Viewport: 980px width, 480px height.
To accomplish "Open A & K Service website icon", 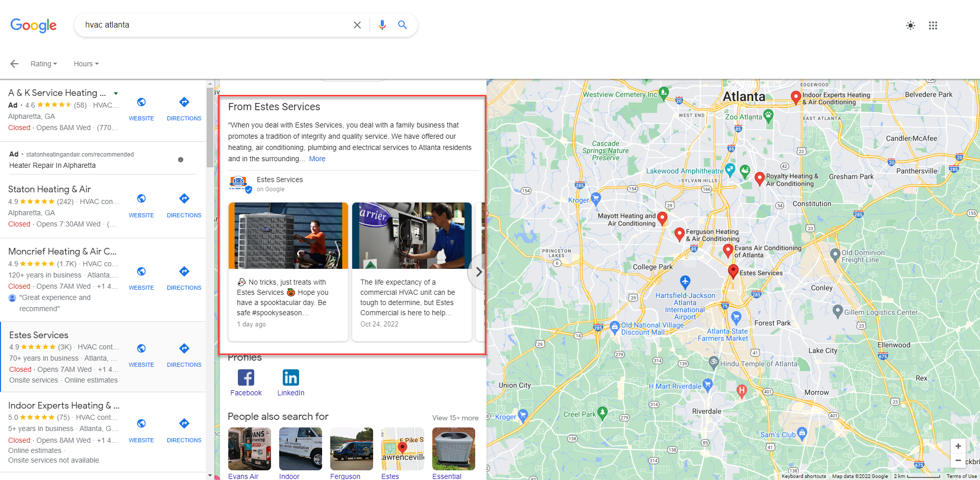I will [x=141, y=102].
